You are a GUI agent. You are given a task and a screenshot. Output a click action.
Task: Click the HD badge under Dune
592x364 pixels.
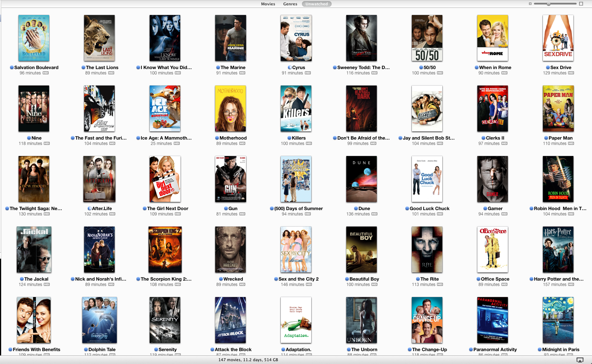[x=374, y=214]
